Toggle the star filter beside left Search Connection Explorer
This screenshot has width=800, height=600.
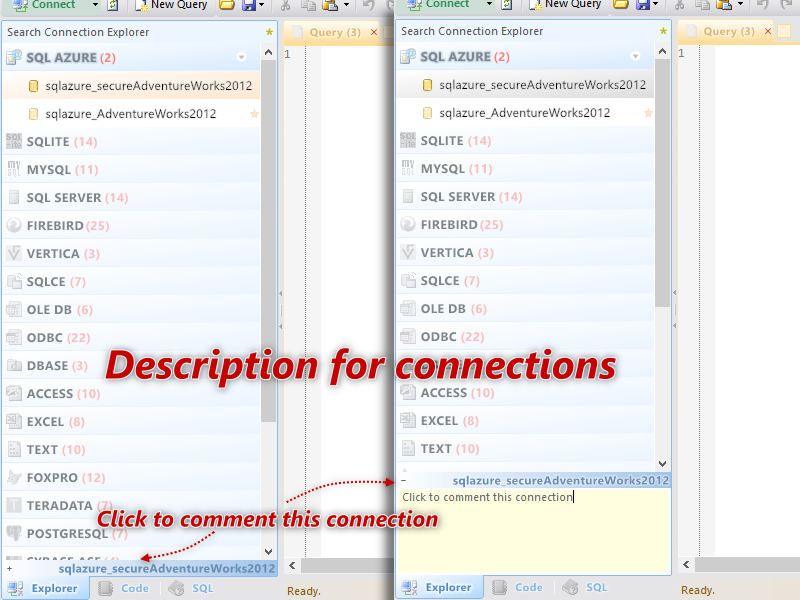(x=269, y=32)
